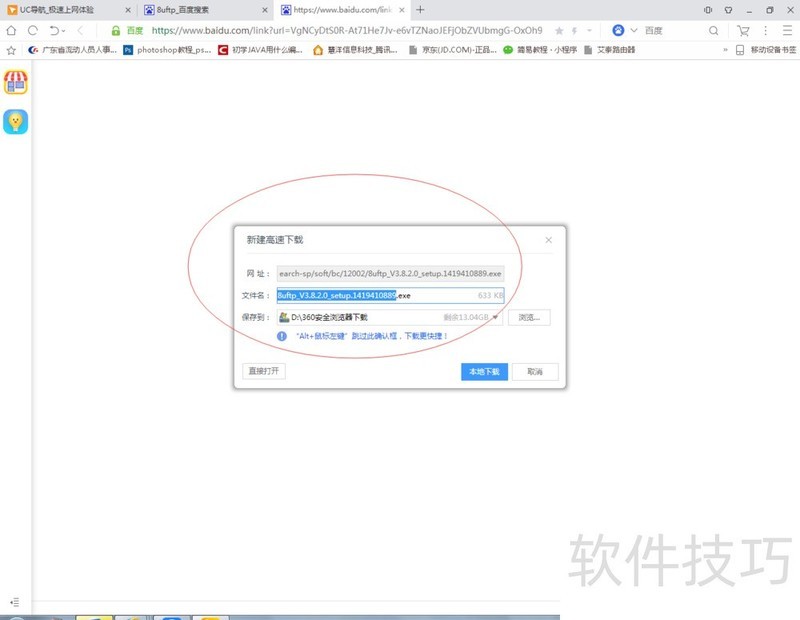Click the lightning speed-up icon in address bar
800x620 pixels.
(574, 30)
